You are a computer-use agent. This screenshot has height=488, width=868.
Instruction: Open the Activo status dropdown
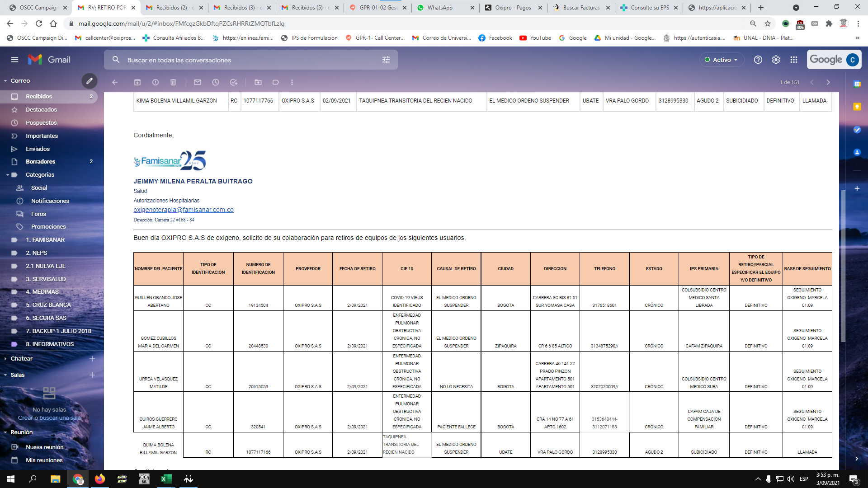[x=722, y=60]
